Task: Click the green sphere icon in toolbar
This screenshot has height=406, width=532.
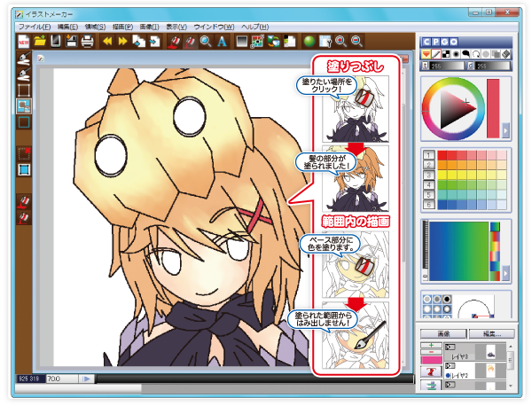Action: (x=309, y=41)
